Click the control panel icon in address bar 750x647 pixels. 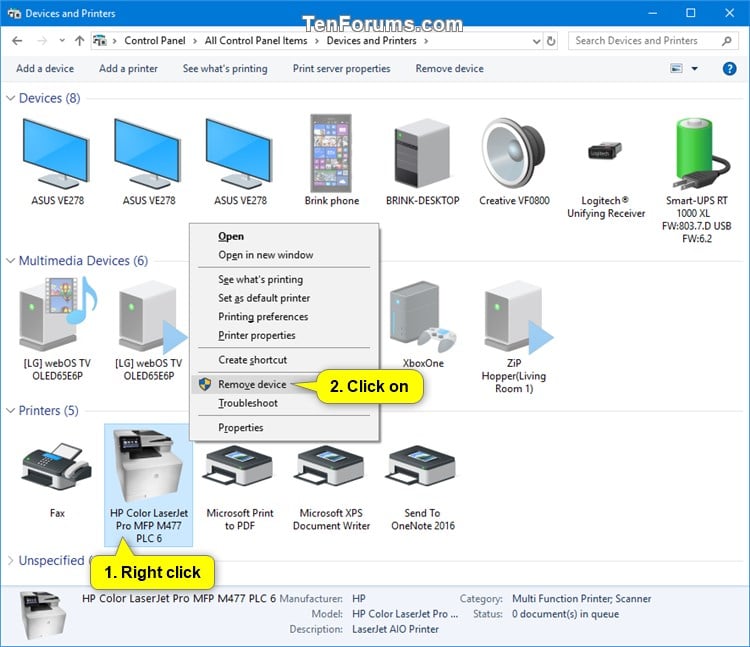point(99,41)
